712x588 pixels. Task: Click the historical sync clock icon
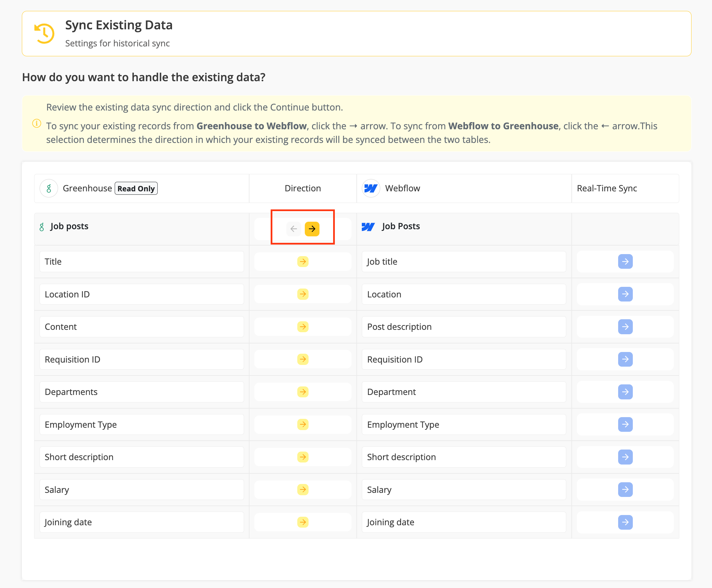[44, 33]
